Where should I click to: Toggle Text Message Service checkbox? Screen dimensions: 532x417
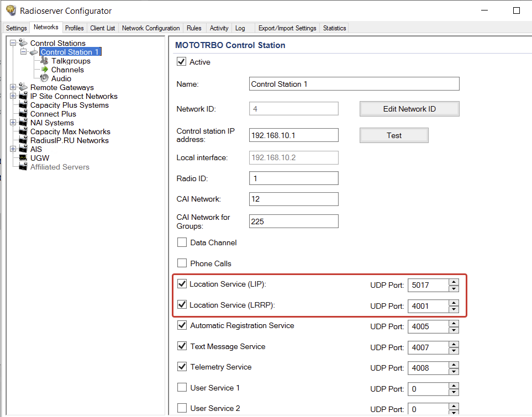coord(182,346)
